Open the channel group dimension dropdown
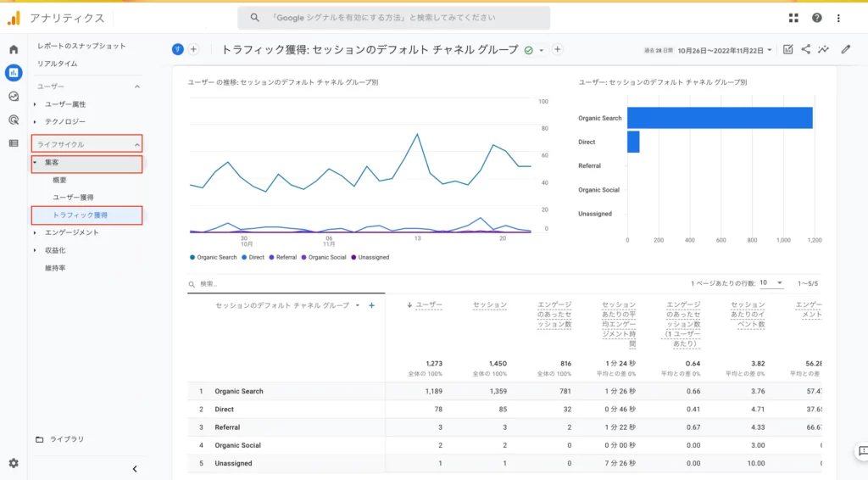This screenshot has width=868, height=480. click(358, 305)
